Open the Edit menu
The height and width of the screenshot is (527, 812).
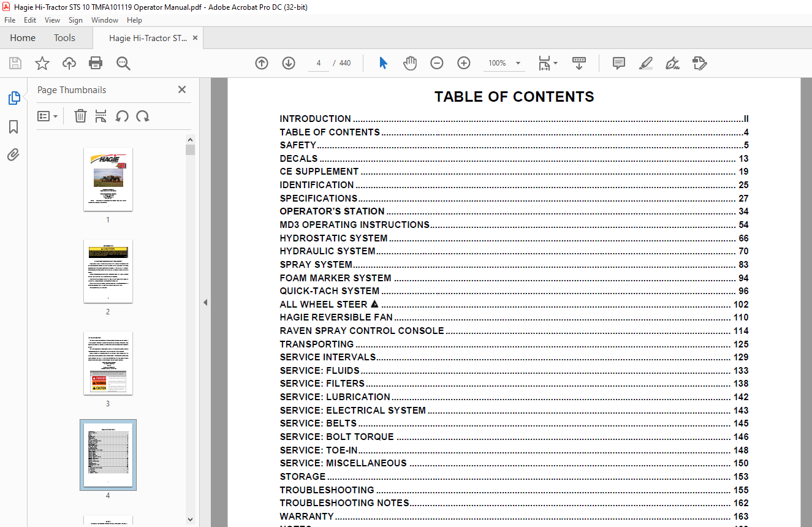coord(30,20)
